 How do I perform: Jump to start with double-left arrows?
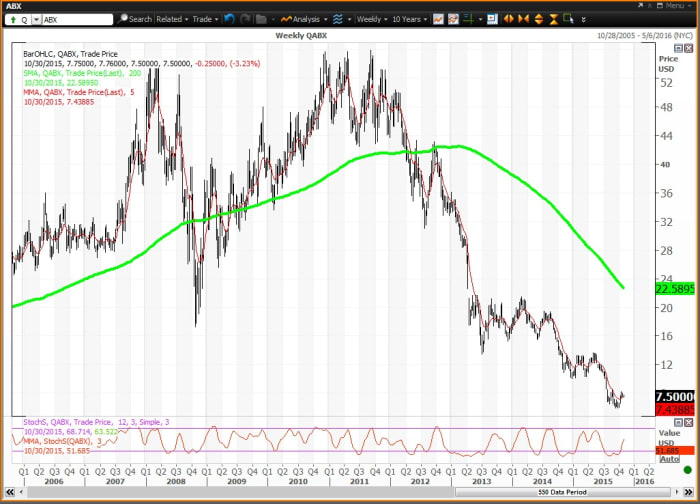pyautogui.click(x=9, y=492)
